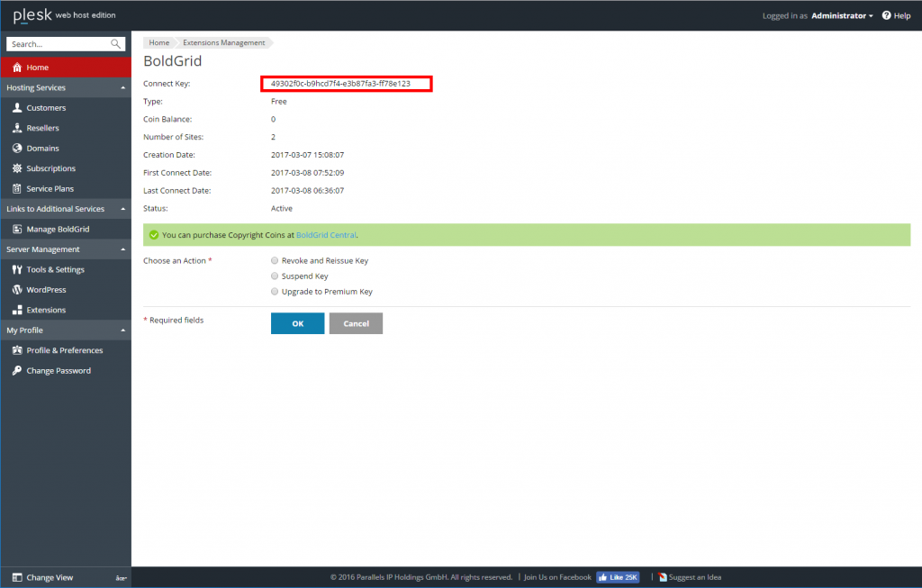Open Profile & Preferences menu item
The image size is (922, 588).
coord(66,350)
